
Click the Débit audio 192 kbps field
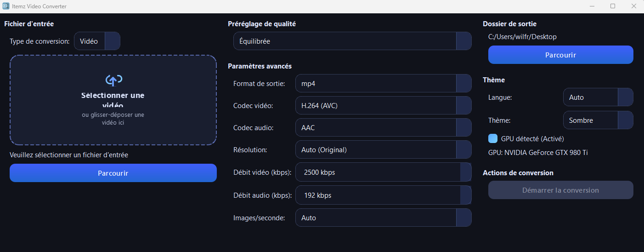[x=378, y=195]
